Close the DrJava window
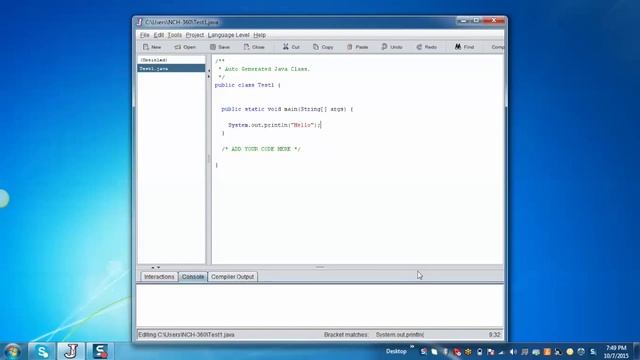 (493, 20)
